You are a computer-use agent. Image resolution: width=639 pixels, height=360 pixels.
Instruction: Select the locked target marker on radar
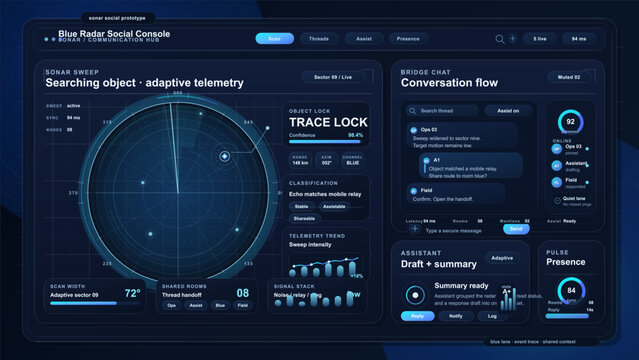pyautogui.click(x=225, y=156)
